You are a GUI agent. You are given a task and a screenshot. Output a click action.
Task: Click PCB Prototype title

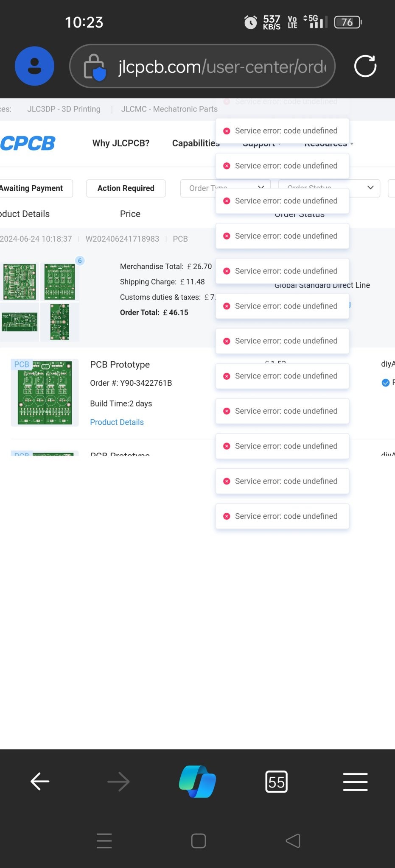tap(120, 364)
